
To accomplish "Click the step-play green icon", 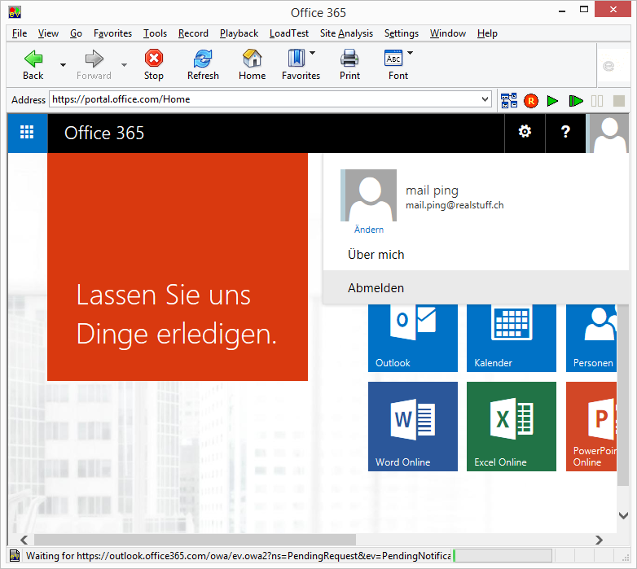I will (x=576, y=101).
